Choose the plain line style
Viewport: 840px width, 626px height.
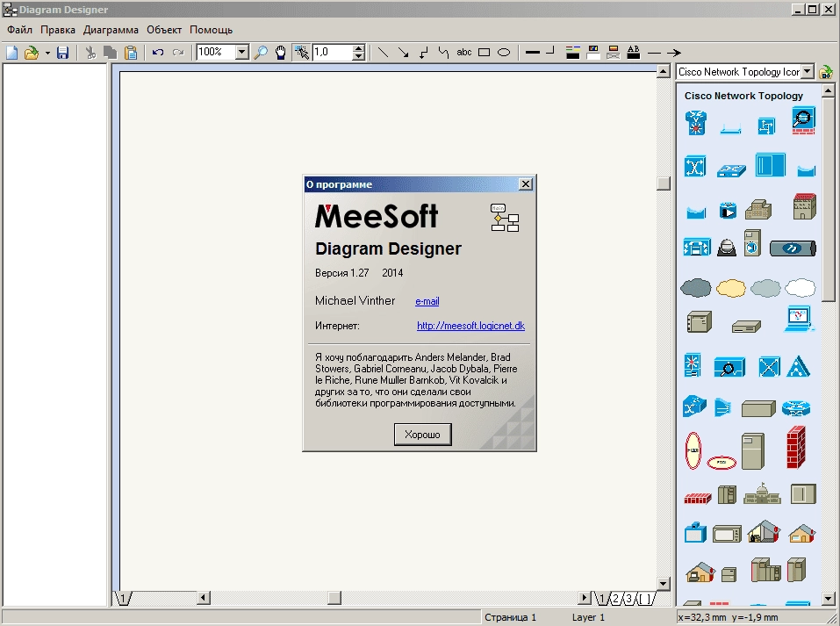[x=654, y=53]
